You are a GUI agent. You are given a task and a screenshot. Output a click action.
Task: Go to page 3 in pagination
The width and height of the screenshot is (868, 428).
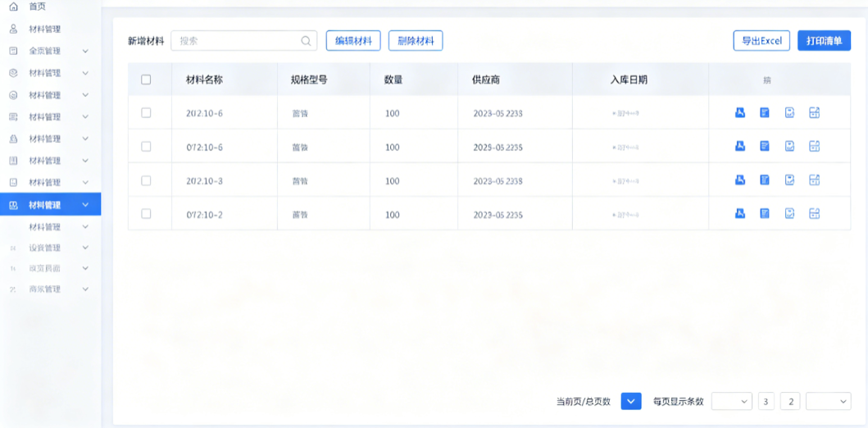(x=766, y=402)
